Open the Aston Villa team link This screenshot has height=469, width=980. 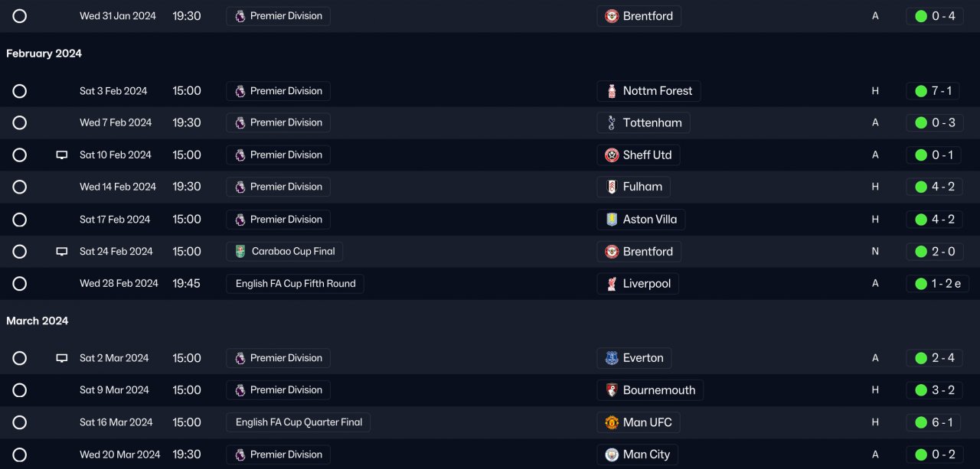click(649, 220)
